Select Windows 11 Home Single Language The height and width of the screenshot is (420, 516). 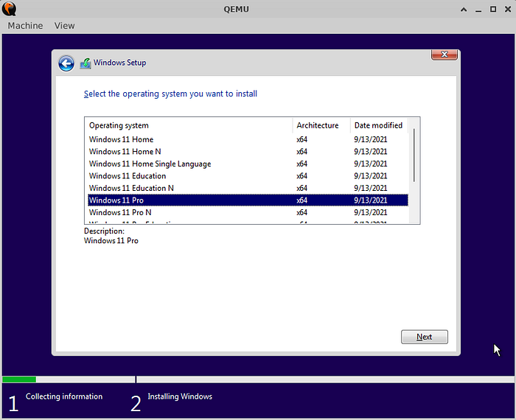point(248,164)
